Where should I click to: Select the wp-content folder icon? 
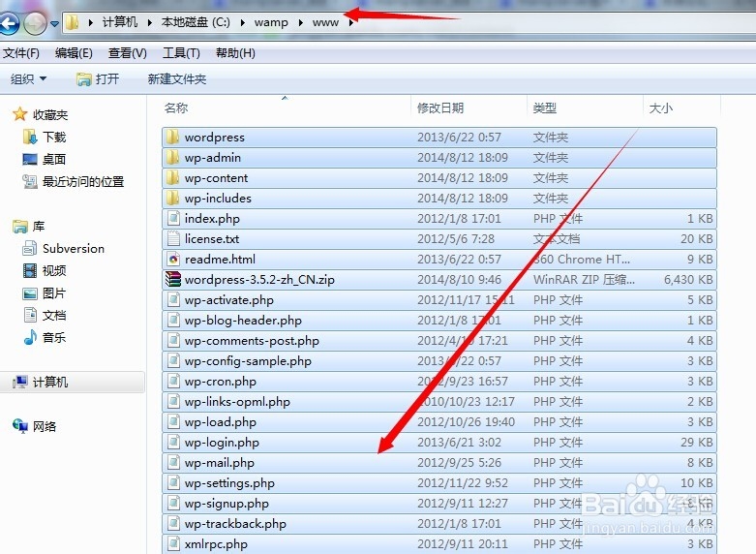point(172,177)
